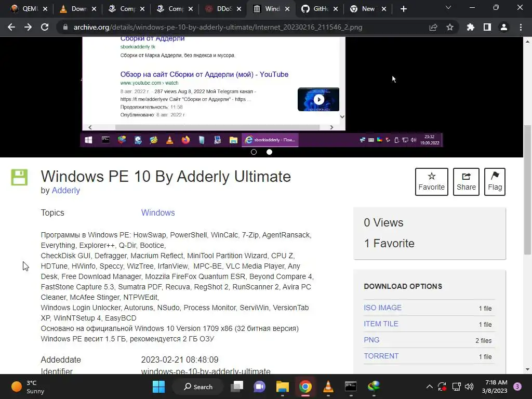Open the Chat app on taskbar
The width and height of the screenshot is (532, 399).
[260, 387]
